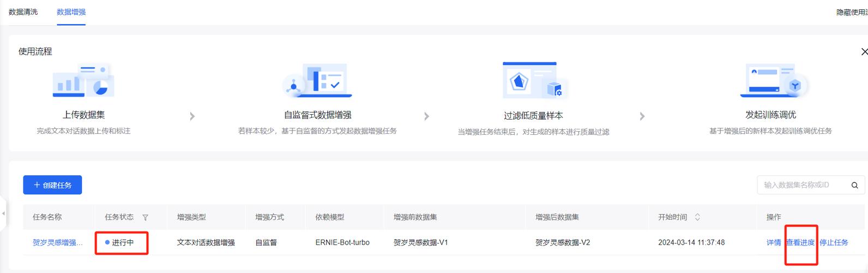This screenshot has width=868, height=273.
Task: Click the 增强后数据集 column header
Action: point(557,217)
